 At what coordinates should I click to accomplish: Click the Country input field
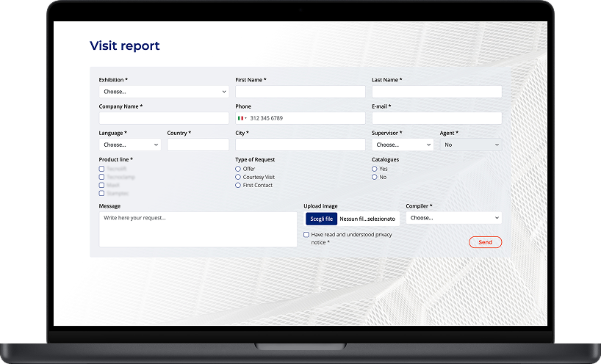coord(198,145)
